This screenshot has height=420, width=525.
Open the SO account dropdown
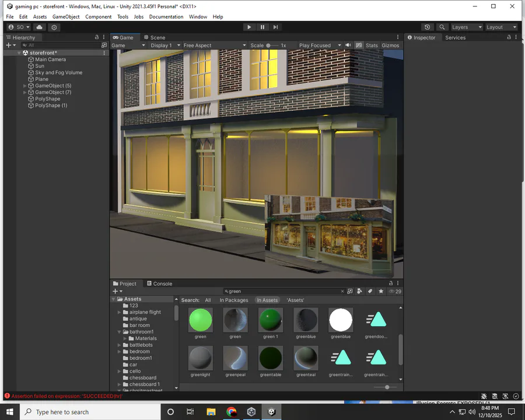tap(19, 27)
